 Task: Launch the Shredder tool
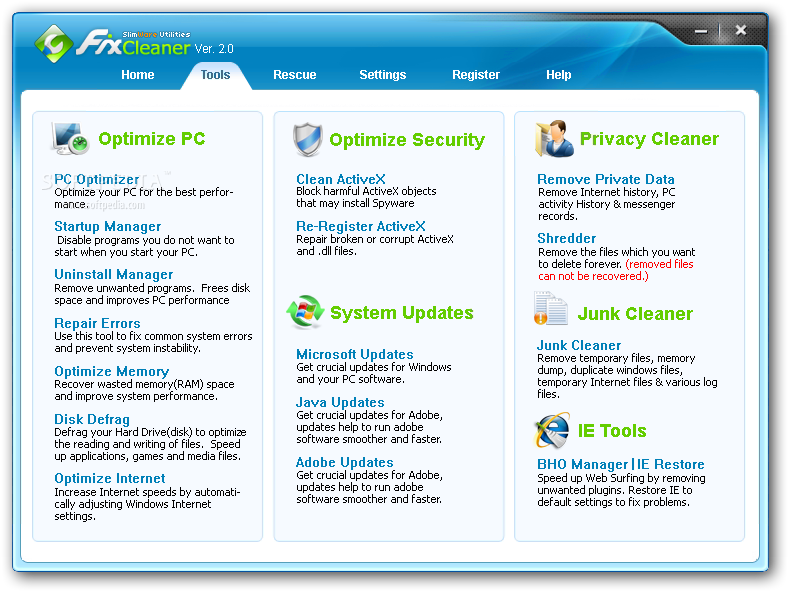567,238
